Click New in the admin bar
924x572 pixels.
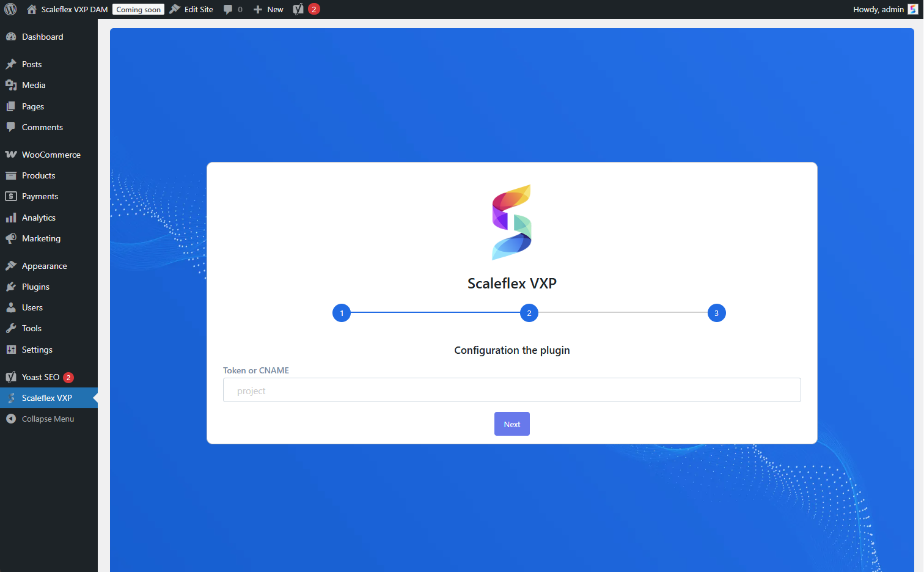(x=275, y=9)
